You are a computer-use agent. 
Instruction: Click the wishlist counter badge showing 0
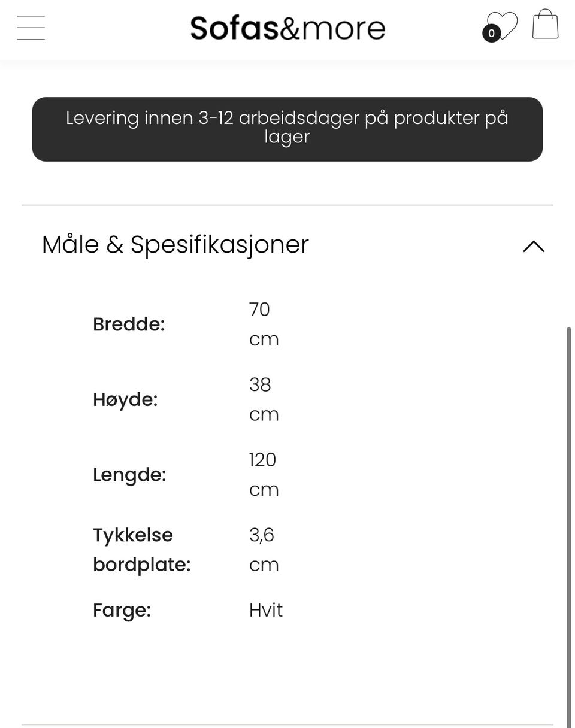[x=491, y=34]
